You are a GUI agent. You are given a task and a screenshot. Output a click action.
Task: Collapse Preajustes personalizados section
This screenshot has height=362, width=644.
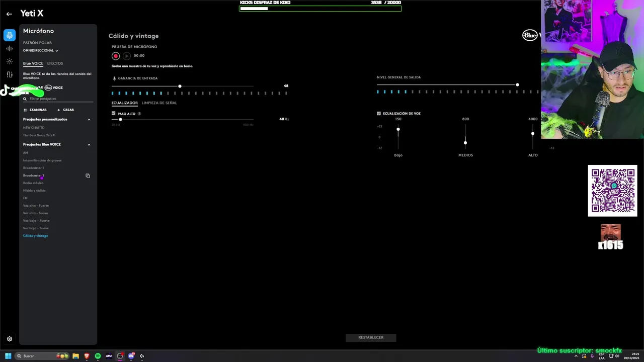click(x=89, y=120)
